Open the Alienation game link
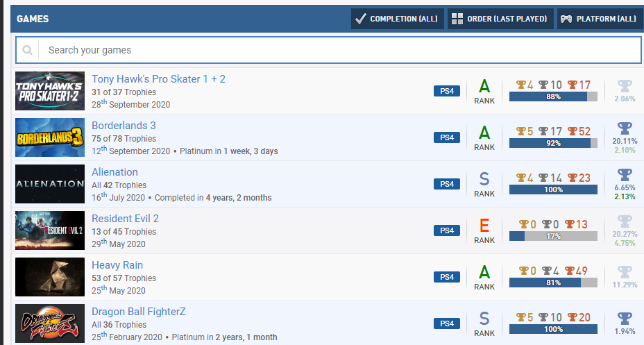This screenshot has height=345, width=644. 115,171
